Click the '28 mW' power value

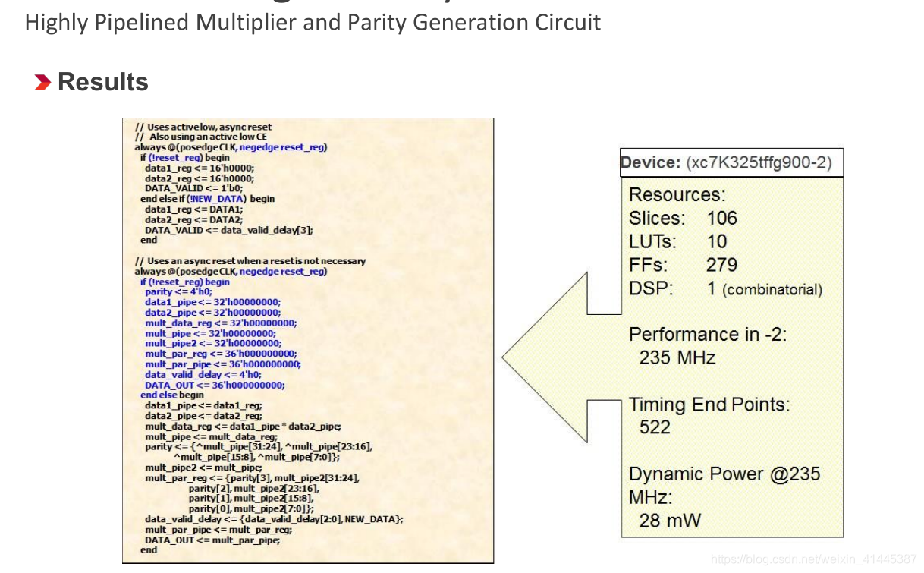670,521
